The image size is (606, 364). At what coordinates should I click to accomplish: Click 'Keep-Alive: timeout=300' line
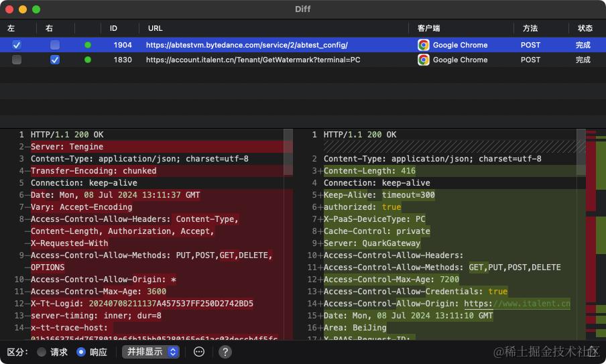pyautogui.click(x=379, y=195)
